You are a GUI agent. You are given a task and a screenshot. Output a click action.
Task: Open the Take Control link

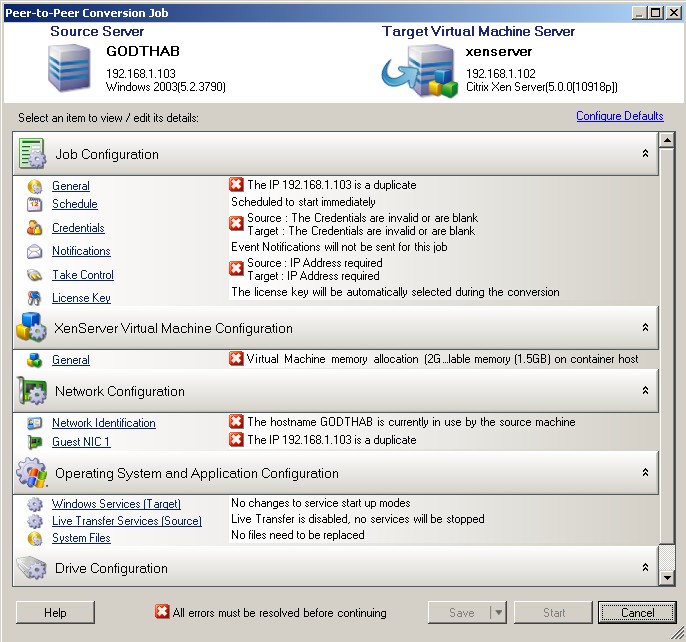point(83,275)
